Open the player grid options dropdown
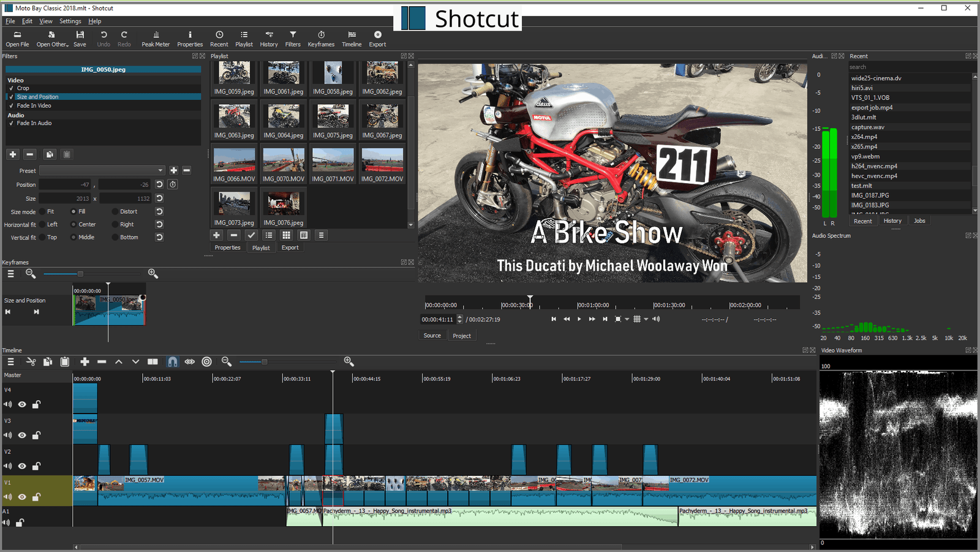Image resolution: width=980 pixels, height=552 pixels. pyautogui.click(x=646, y=319)
